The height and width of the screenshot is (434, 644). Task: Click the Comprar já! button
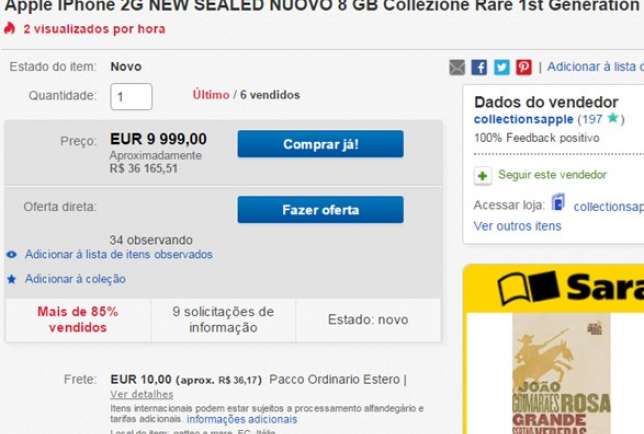(x=320, y=144)
